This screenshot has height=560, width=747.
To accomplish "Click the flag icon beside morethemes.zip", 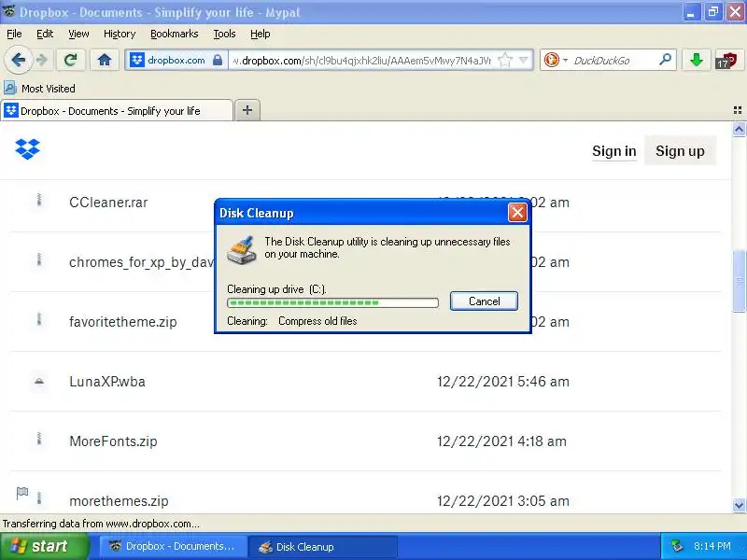I will (x=22, y=493).
